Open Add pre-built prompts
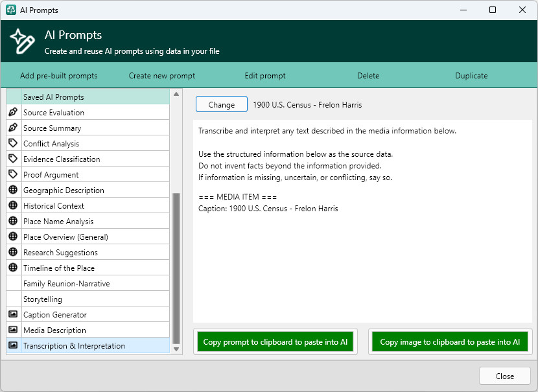Viewport: 538px width, 392px height. (x=59, y=76)
